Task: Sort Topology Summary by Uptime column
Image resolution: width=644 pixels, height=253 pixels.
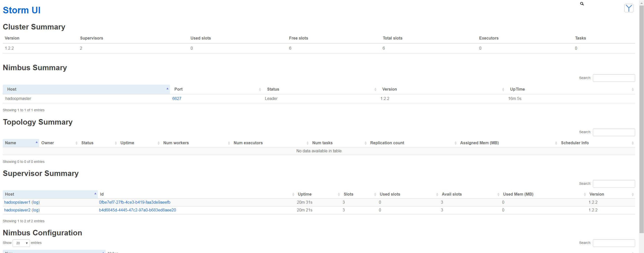Action: click(x=140, y=143)
